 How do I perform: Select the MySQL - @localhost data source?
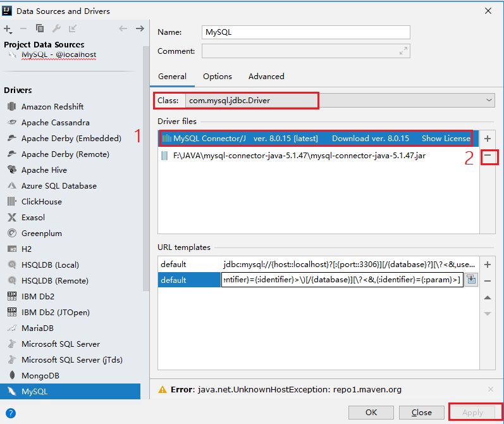click(x=59, y=54)
